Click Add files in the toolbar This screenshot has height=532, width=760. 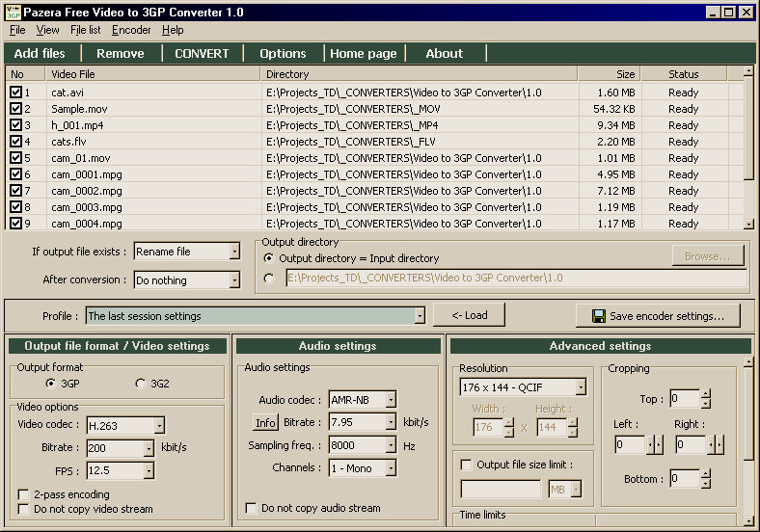pos(40,53)
